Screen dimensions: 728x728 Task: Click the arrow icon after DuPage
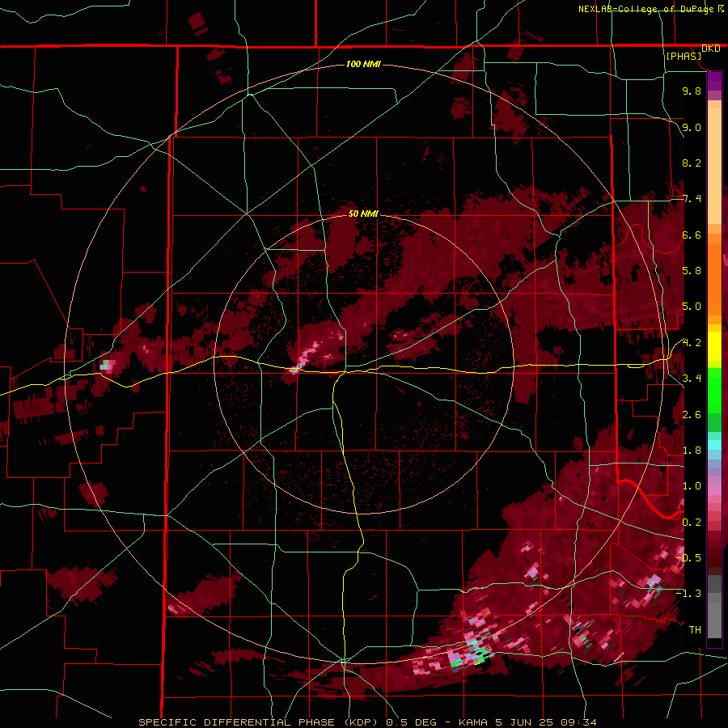pos(721,9)
